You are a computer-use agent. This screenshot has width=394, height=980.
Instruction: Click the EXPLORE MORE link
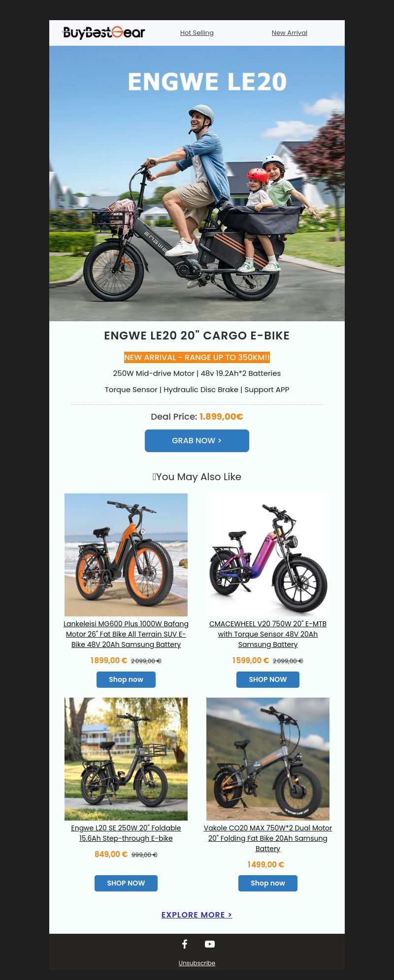tap(197, 915)
